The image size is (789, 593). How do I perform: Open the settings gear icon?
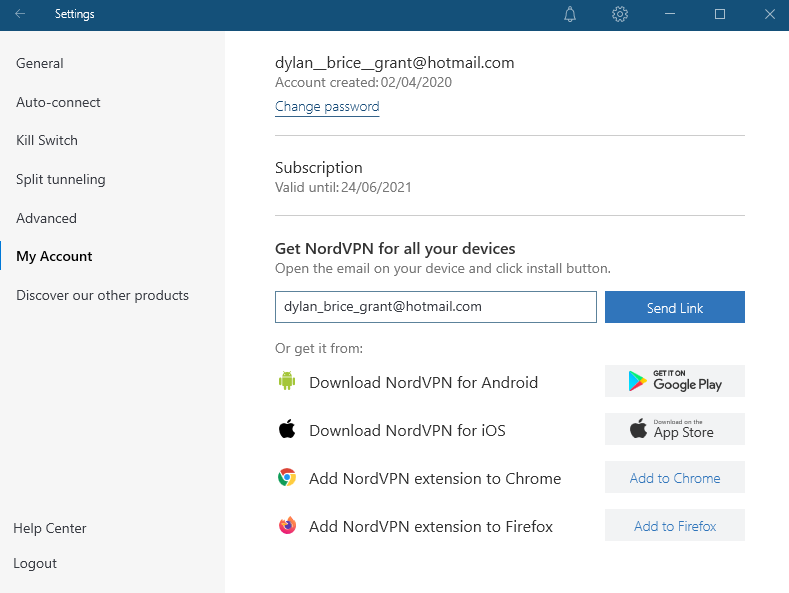pos(619,14)
